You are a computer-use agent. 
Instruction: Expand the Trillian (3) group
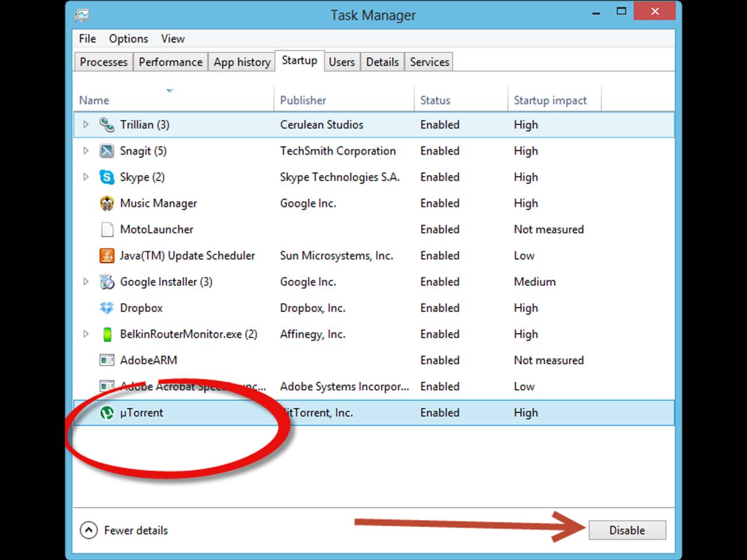[x=86, y=124]
